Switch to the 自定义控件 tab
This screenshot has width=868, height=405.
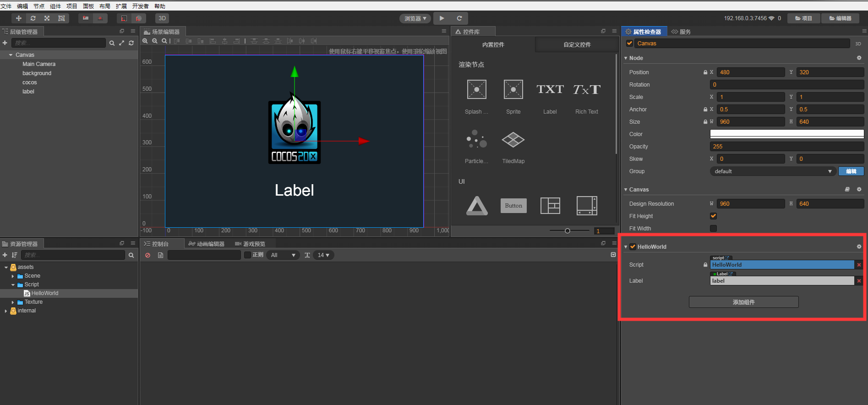[x=577, y=44]
